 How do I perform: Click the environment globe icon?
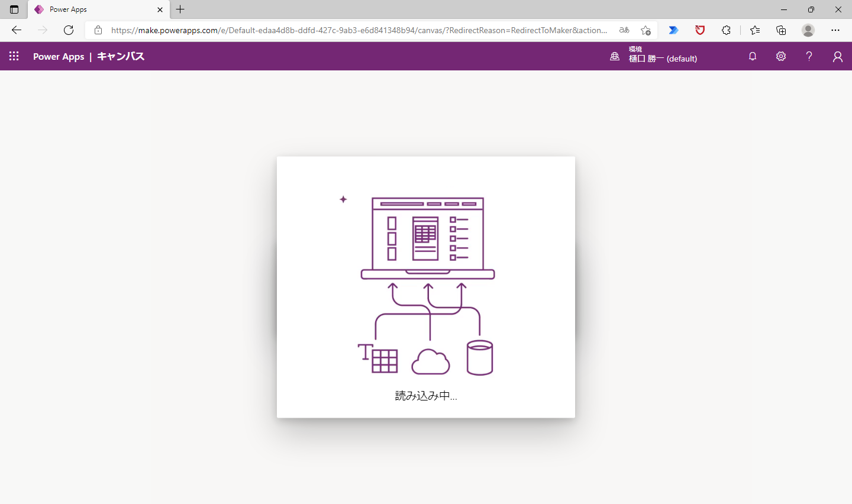[x=615, y=56]
